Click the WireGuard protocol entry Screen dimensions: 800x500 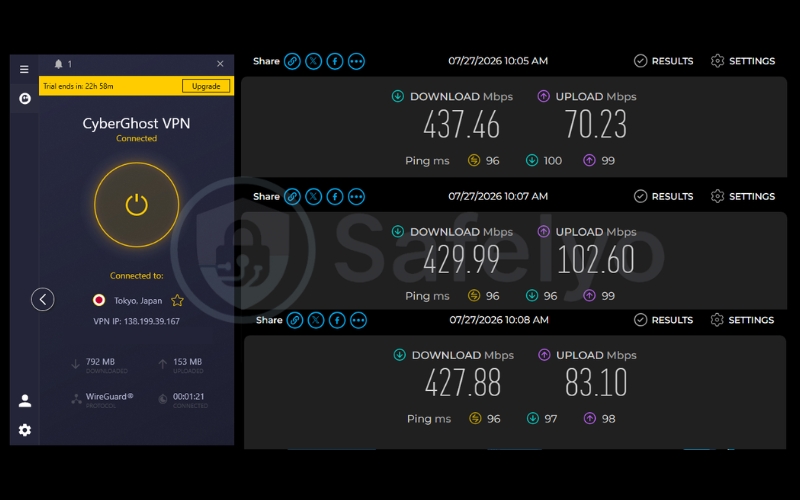103,399
